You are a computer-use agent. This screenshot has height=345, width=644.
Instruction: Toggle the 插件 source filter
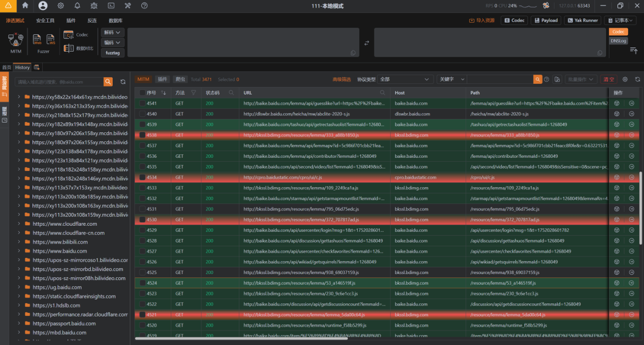(x=163, y=79)
